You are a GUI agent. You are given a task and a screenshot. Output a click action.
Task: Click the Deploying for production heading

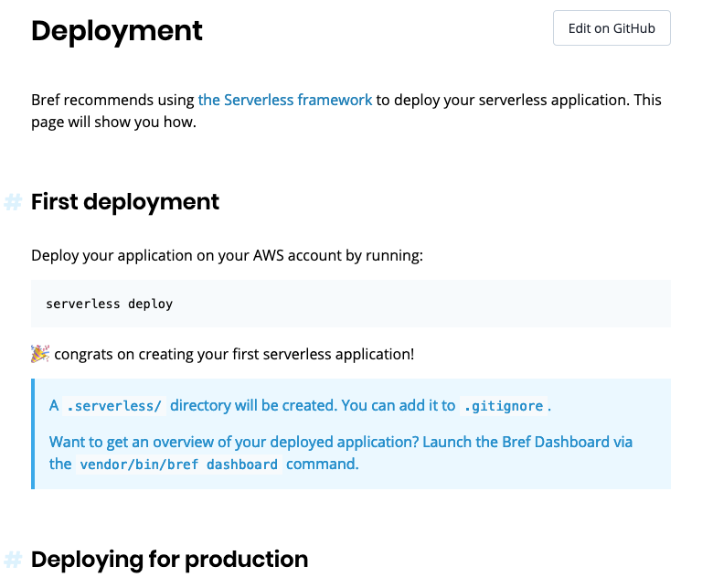[170, 560]
